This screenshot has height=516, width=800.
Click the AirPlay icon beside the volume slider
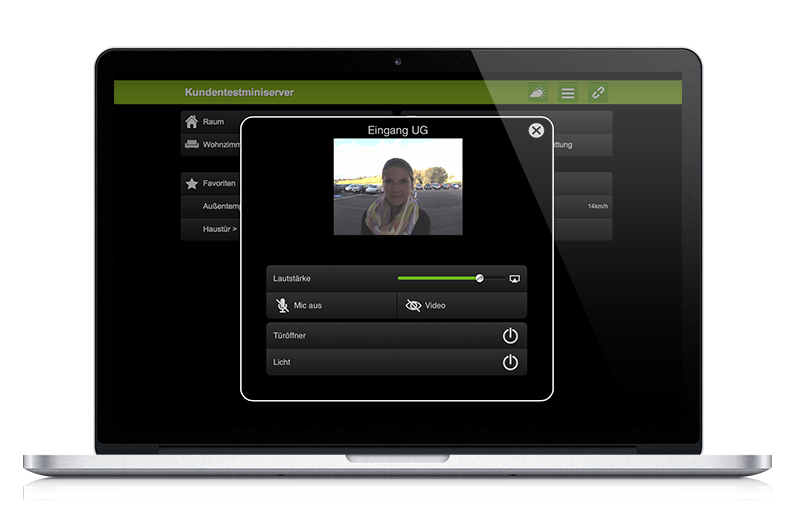(515, 279)
